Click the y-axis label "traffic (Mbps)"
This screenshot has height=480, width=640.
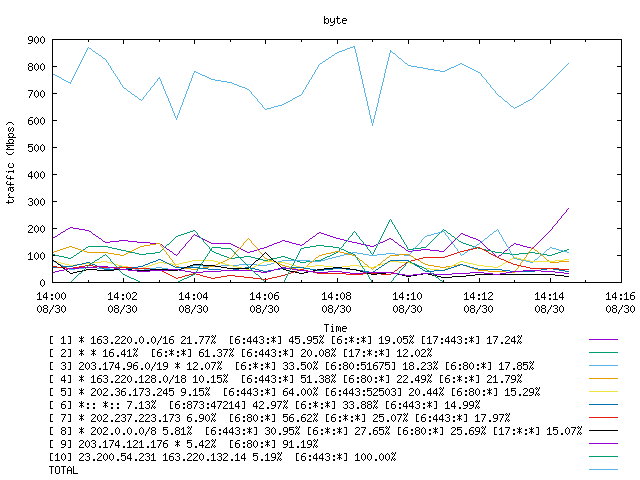[10, 162]
